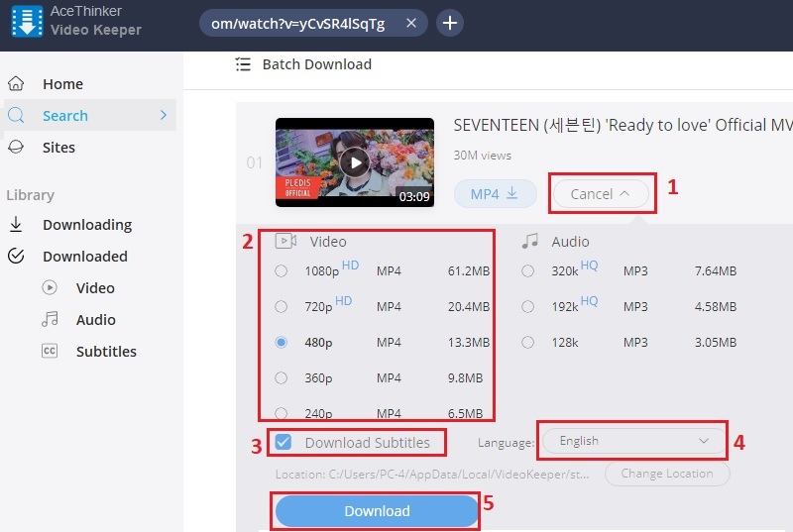Open downloaded Subtitles library
This screenshot has width=793, height=532.
pyautogui.click(x=106, y=351)
